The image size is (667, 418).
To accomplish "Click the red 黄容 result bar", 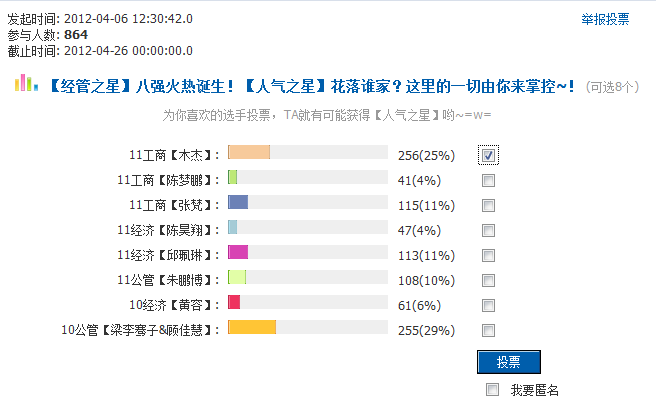I will point(234,302).
